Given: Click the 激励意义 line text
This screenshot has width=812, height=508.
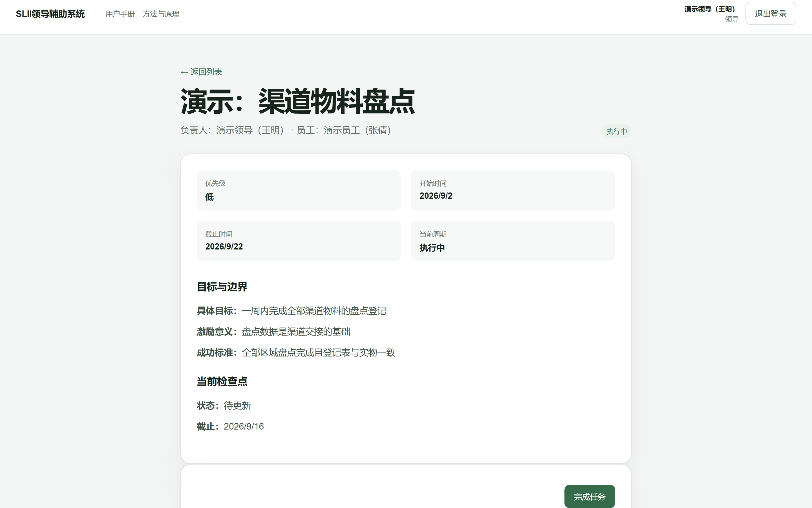Looking at the screenshot, I should [x=273, y=332].
